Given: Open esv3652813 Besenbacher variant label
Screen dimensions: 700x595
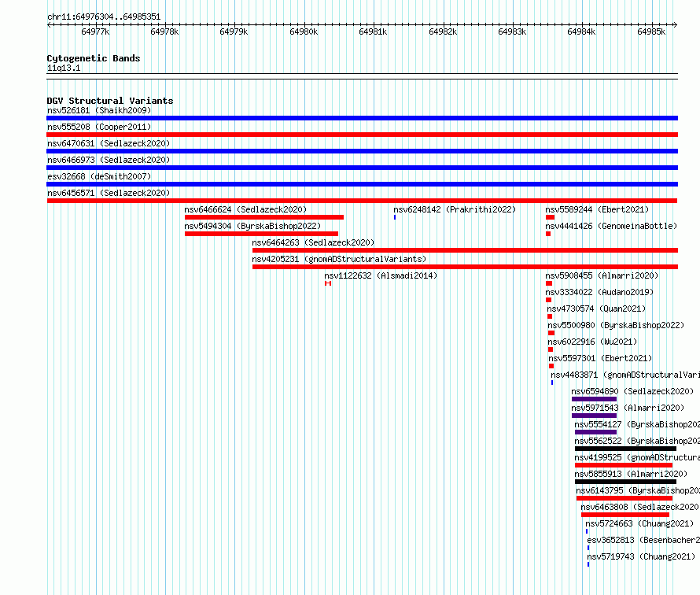Looking at the screenshot, I should coord(643,540).
